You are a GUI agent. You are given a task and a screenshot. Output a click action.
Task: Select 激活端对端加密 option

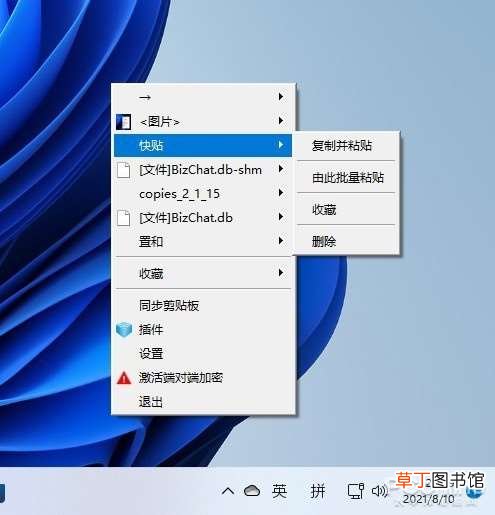pos(203,378)
